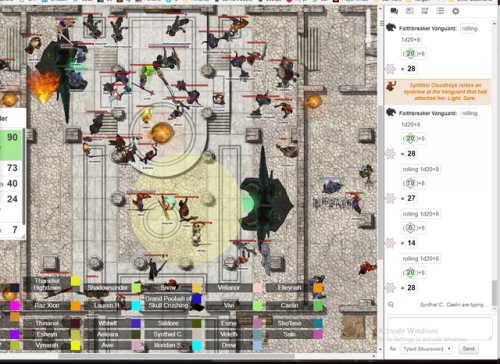This screenshot has width=500, height=364.
Task: Click the typing notification icon below chat
Action: pyautogui.click(x=391, y=305)
